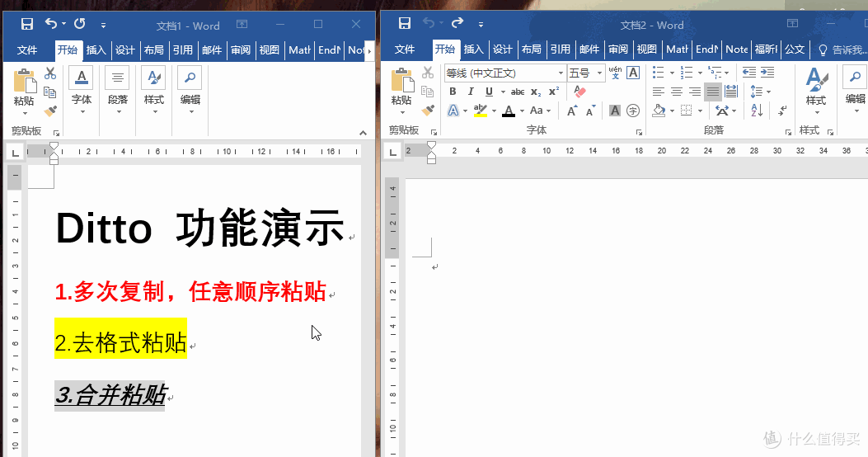Image resolution: width=868 pixels, height=457 pixels.
Task: Expand the 样式 group in 文档1
Action: tap(154, 92)
